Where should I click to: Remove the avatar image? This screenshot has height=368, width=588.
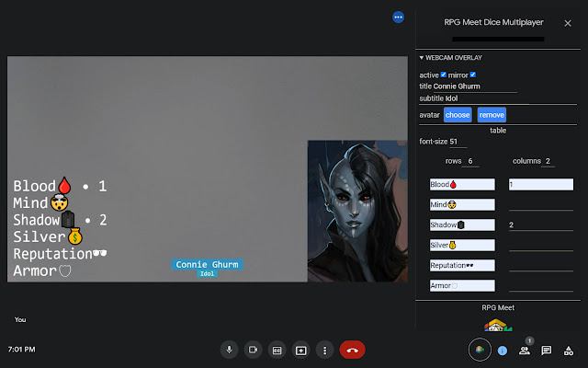pyautogui.click(x=492, y=115)
